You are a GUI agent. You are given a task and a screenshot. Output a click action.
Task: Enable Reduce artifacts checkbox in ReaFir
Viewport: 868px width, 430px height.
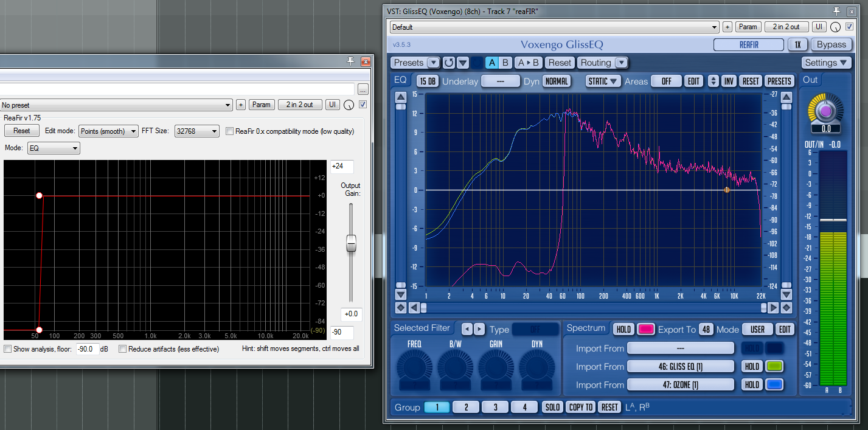click(x=122, y=349)
